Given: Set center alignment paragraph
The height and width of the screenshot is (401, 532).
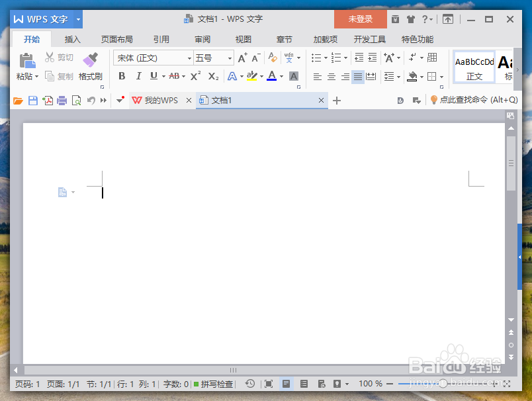Looking at the screenshot, I should [331, 77].
